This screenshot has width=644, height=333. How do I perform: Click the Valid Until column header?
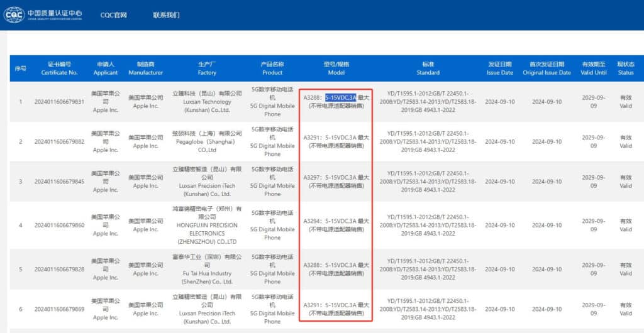[594, 68]
